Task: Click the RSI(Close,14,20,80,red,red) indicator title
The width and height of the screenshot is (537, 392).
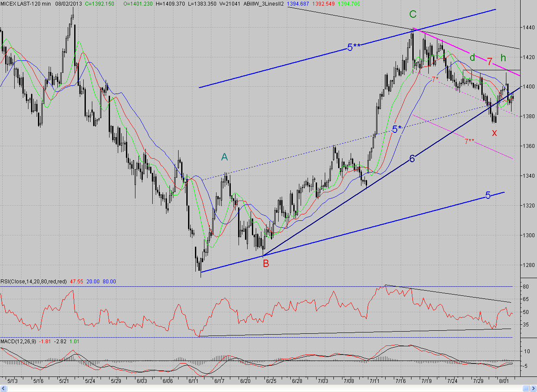Action: click(34, 281)
